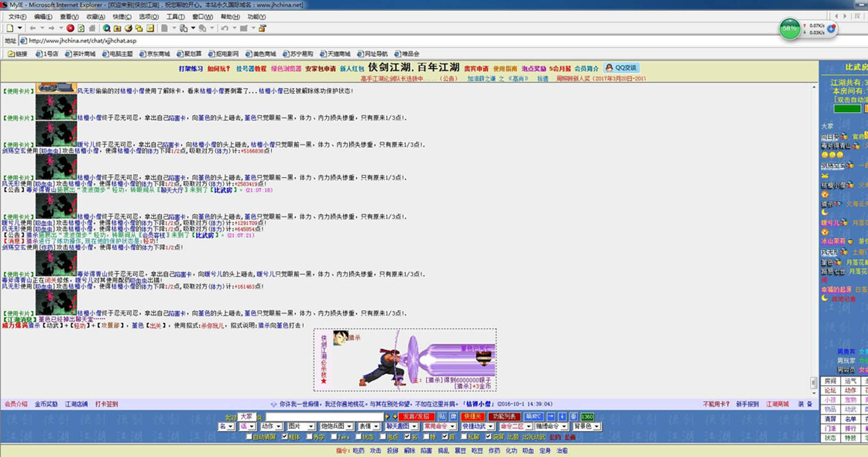Click the right arrow button beside 聊NPC
868x457 pixels.
point(551,416)
